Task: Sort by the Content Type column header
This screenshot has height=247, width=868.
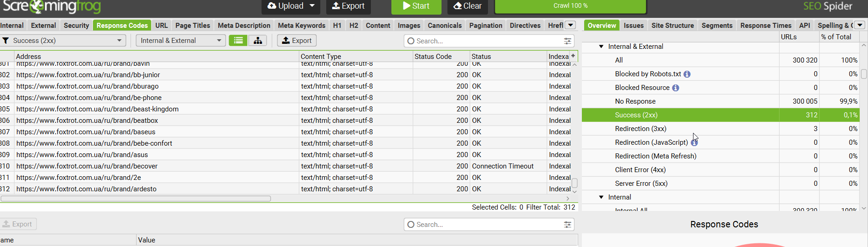Action: [x=356, y=57]
